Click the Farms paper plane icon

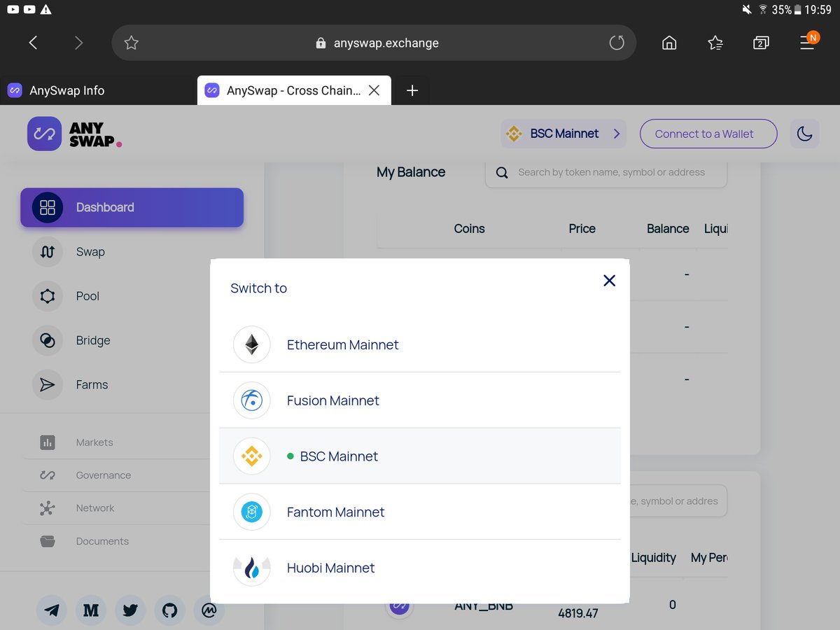(48, 385)
